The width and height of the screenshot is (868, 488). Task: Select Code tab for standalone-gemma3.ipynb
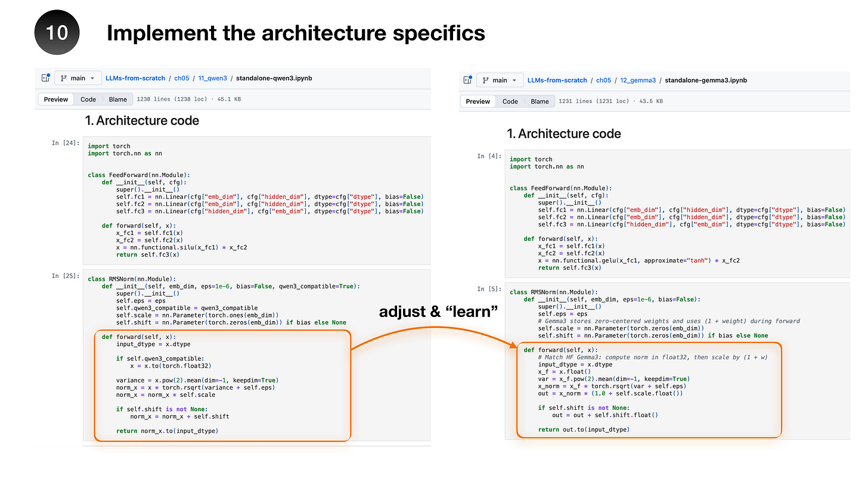pyautogui.click(x=510, y=101)
